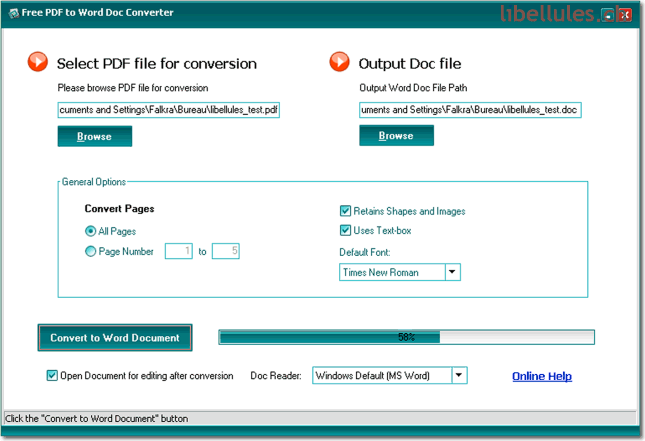Click the orange arrow beside Select PDF file

click(37, 62)
